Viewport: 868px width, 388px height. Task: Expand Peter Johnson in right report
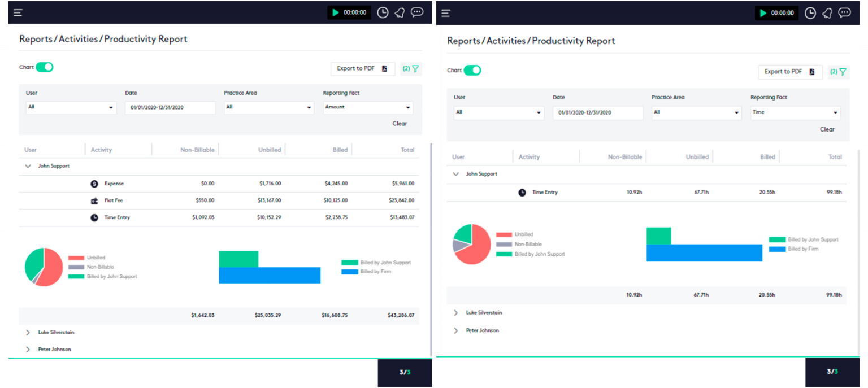455,330
